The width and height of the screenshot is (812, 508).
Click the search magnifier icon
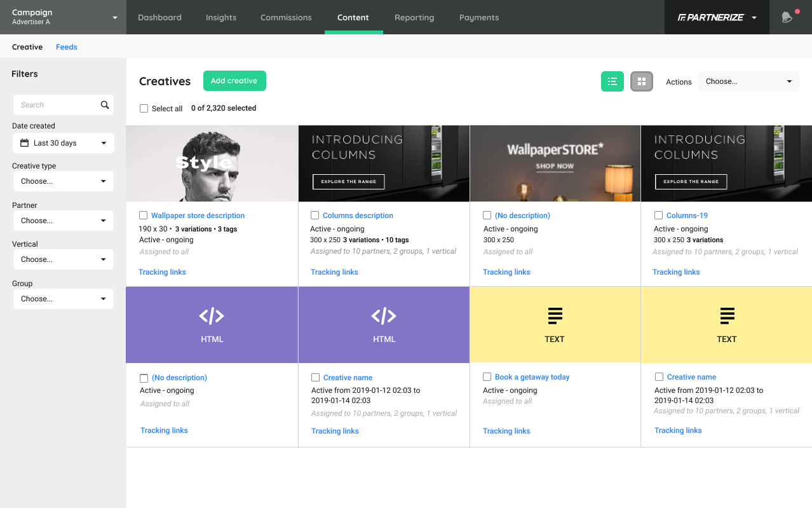[x=105, y=105]
